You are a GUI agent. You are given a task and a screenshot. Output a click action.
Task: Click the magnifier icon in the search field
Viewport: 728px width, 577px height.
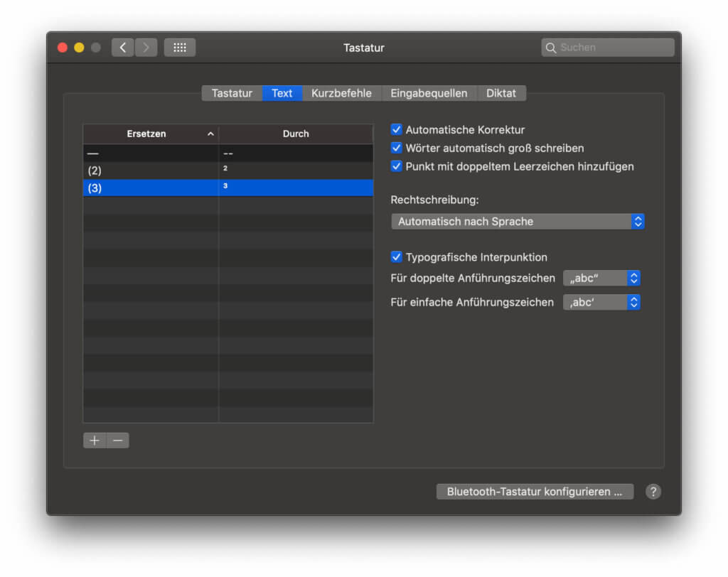551,47
